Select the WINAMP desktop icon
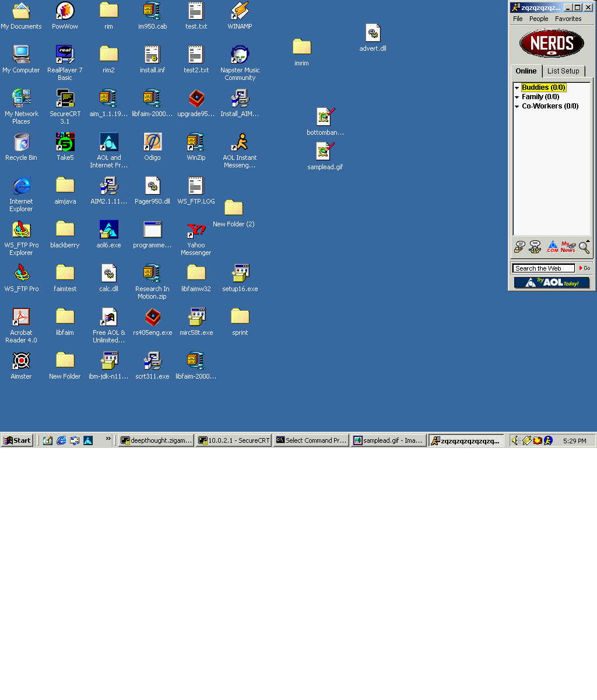The height and width of the screenshot is (700, 597). click(x=240, y=16)
